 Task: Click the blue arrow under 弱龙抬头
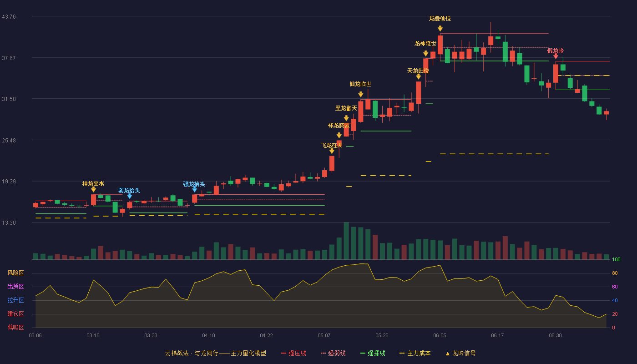(x=130, y=196)
